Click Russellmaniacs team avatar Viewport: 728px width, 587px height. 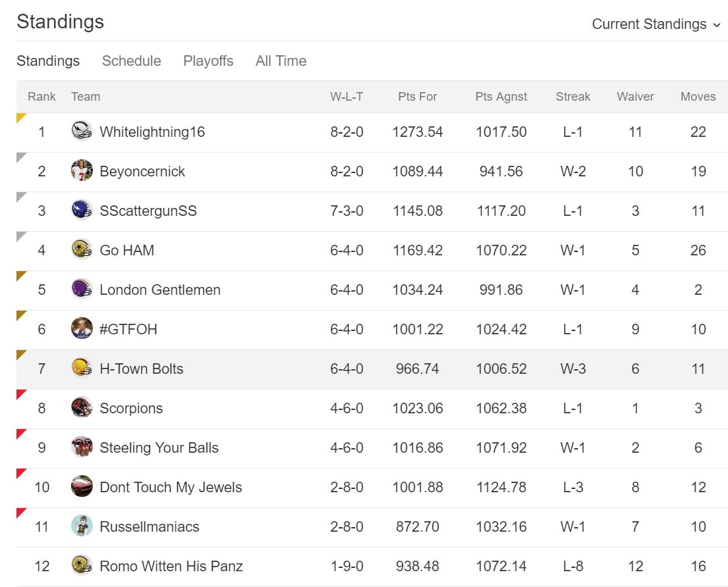click(x=82, y=526)
